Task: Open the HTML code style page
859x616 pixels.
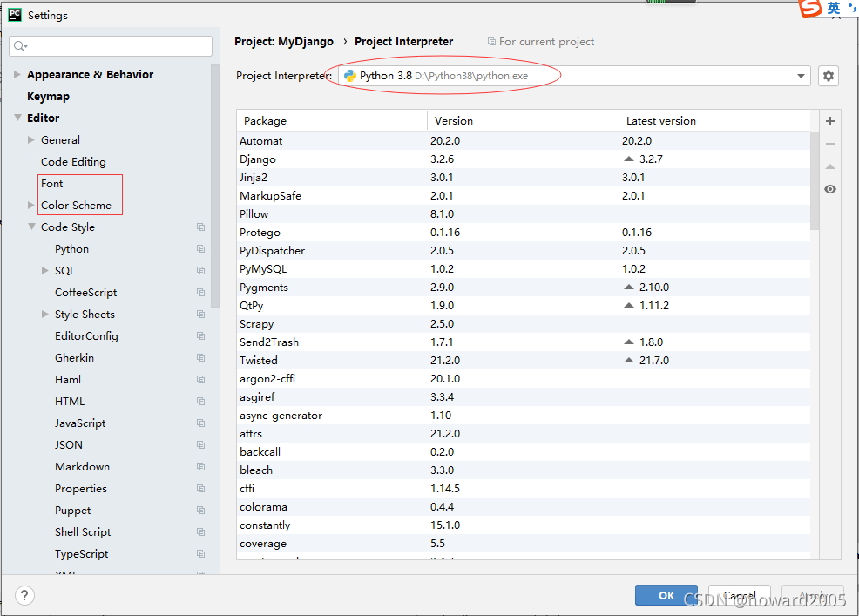Action: 70,401
